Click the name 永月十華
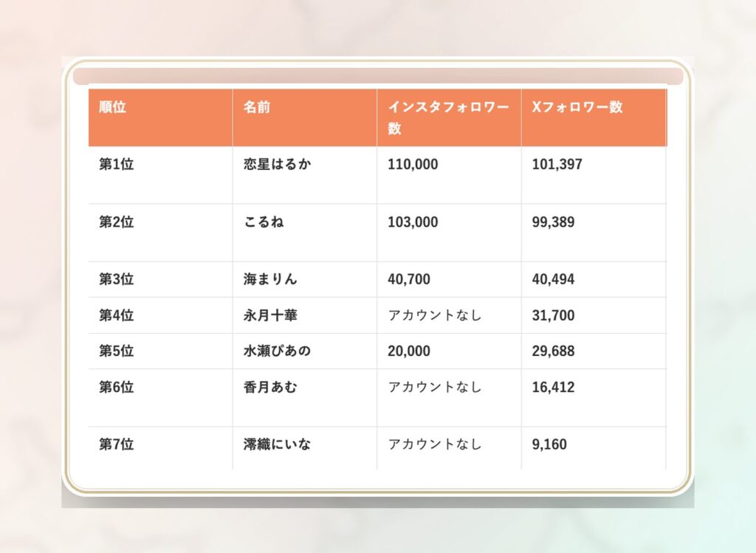The image size is (756, 553). 270,316
